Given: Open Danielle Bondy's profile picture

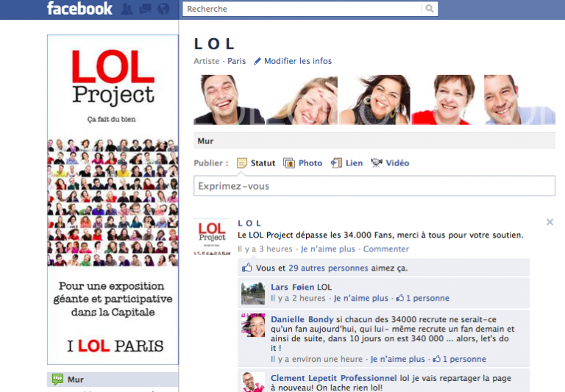Looking at the screenshot, I should pos(252,325).
